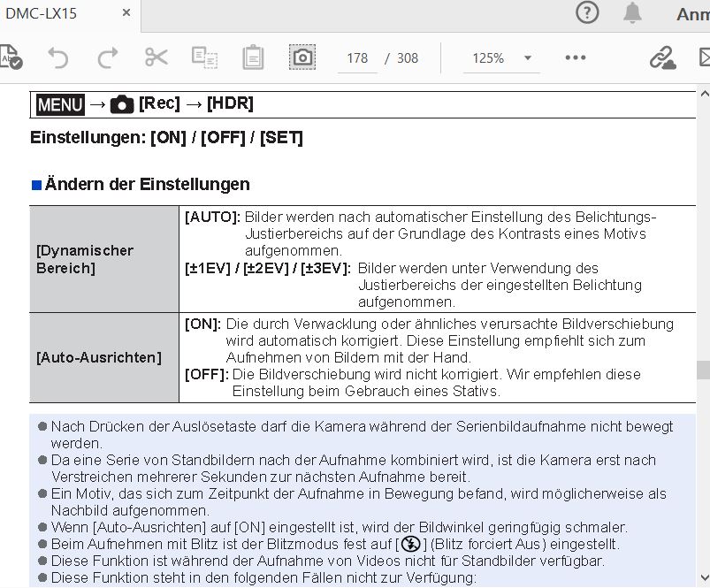Click the [OFF]: label in Auto-Ausrichten row

tap(207, 374)
